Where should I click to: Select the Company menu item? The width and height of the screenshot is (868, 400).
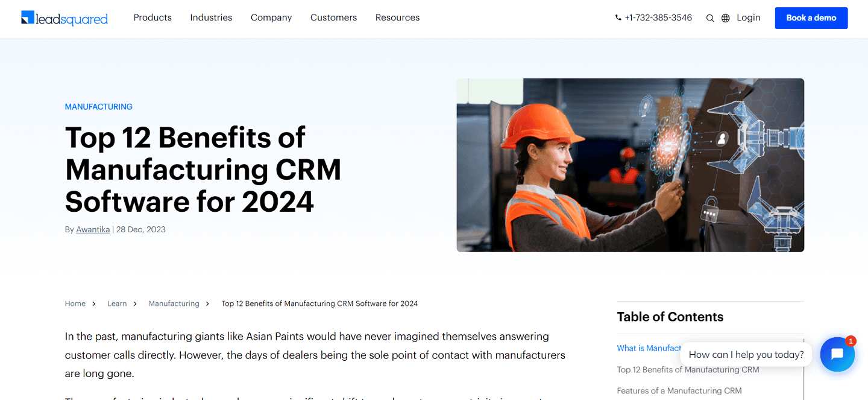point(271,17)
